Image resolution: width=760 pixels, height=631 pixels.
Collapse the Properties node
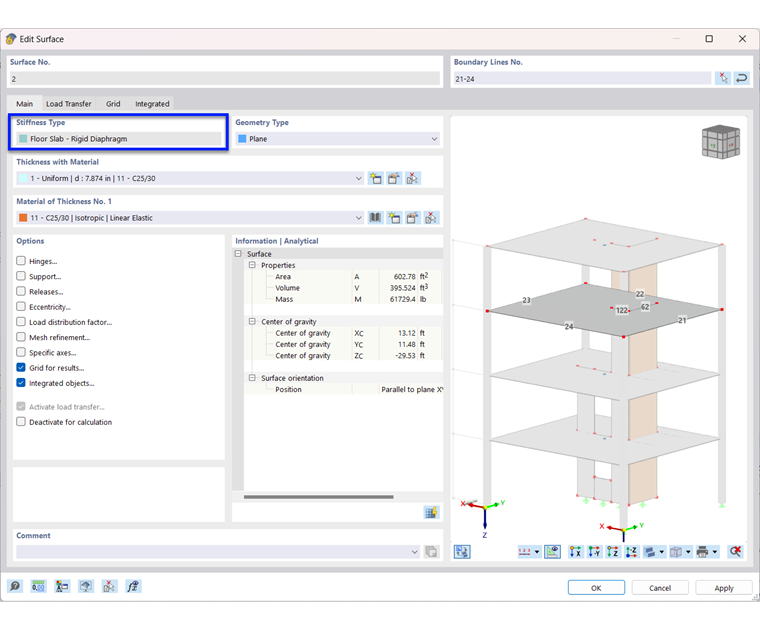click(x=252, y=265)
